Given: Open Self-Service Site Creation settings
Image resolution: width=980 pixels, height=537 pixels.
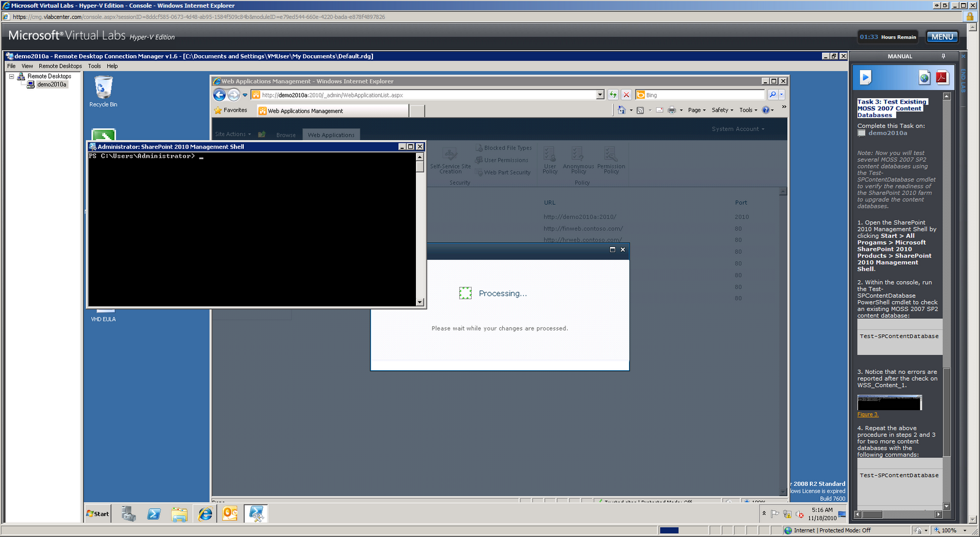Looking at the screenshot, I should coord(450,161).
